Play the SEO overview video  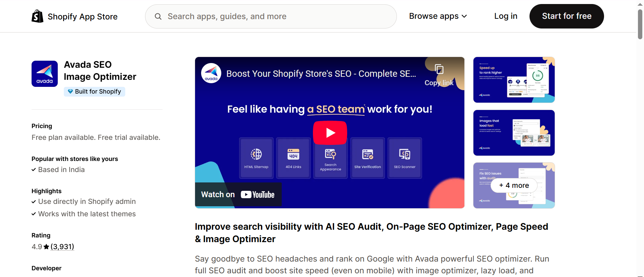pos(330,132)
